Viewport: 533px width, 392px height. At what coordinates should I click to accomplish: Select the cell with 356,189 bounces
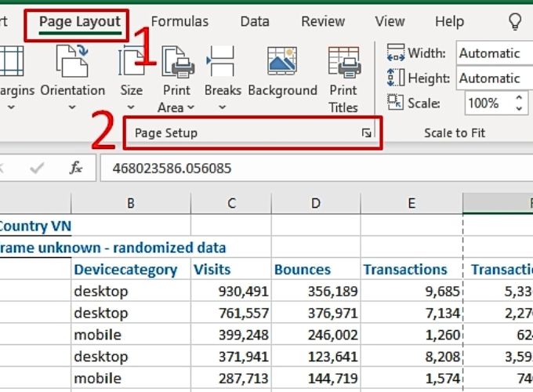tap(316, 291)
